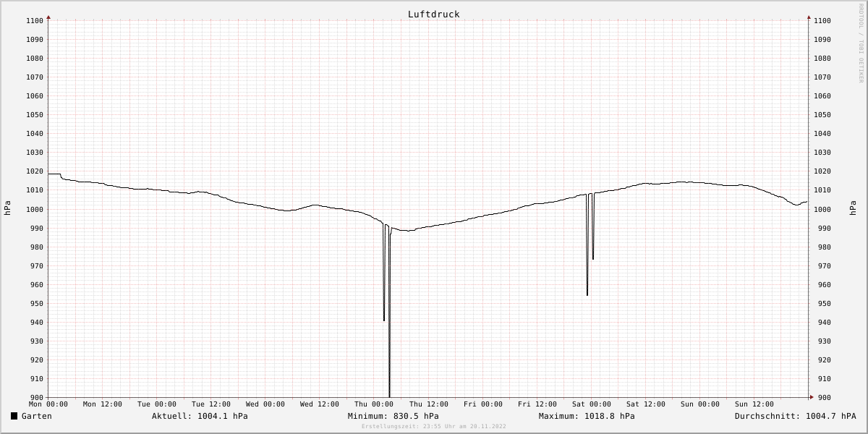Click the 1060 tick label on left axis
Screen dimensions: 868x434
35,96
